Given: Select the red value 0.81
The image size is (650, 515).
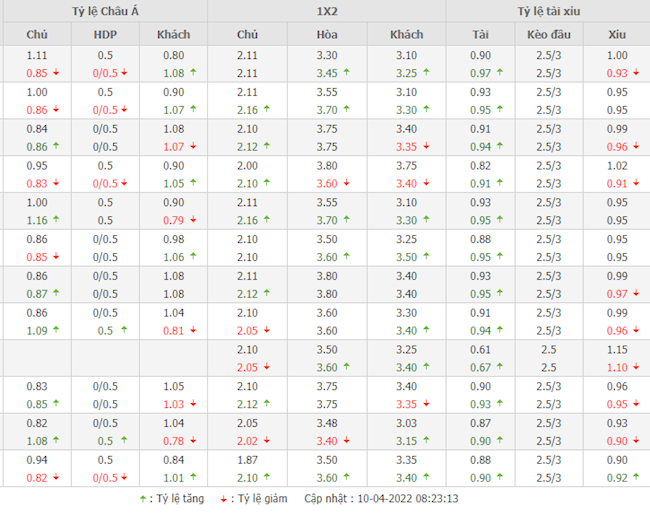Looking at the screenshot, I should click(173, 330).
